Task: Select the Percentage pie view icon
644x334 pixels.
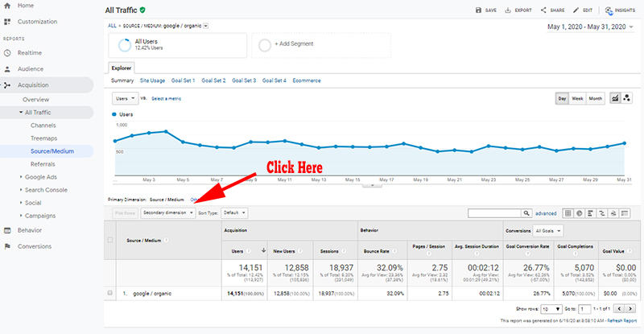Action: pyautogui.click(x=580, y=213)
